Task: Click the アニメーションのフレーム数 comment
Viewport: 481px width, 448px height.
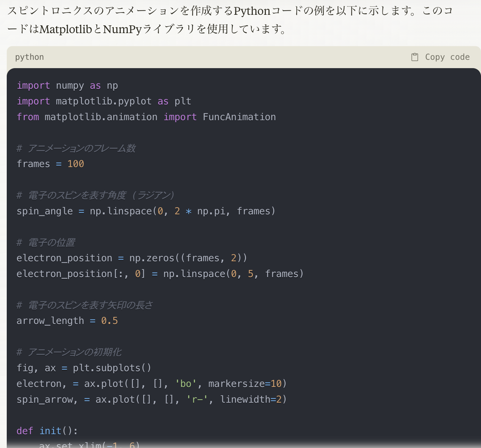Action: [x=82, y=148]
